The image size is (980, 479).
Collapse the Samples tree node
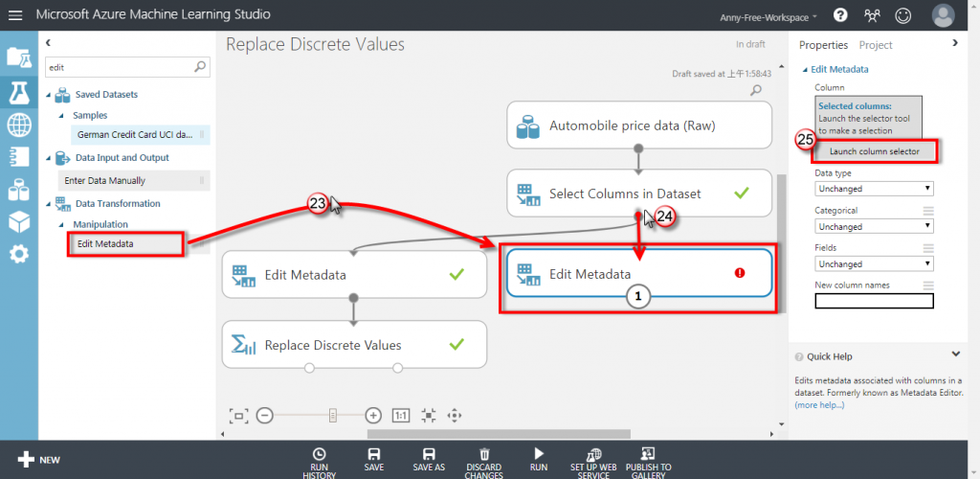(x=61, y=116)
